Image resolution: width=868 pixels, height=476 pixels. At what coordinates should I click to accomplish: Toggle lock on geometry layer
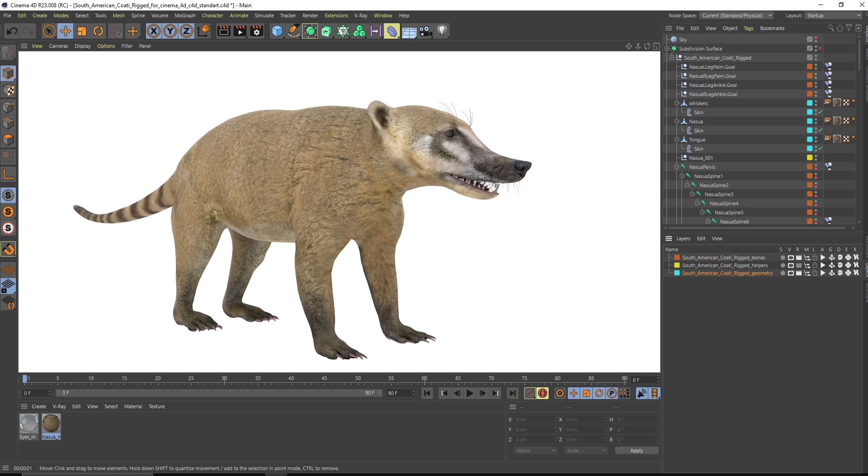point(815,273)
